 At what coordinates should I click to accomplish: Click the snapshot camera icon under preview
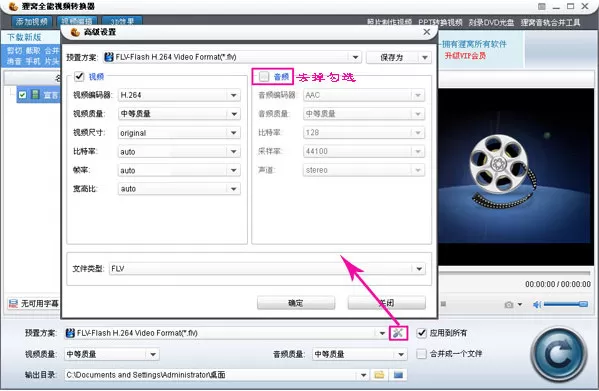click(508, 304)
